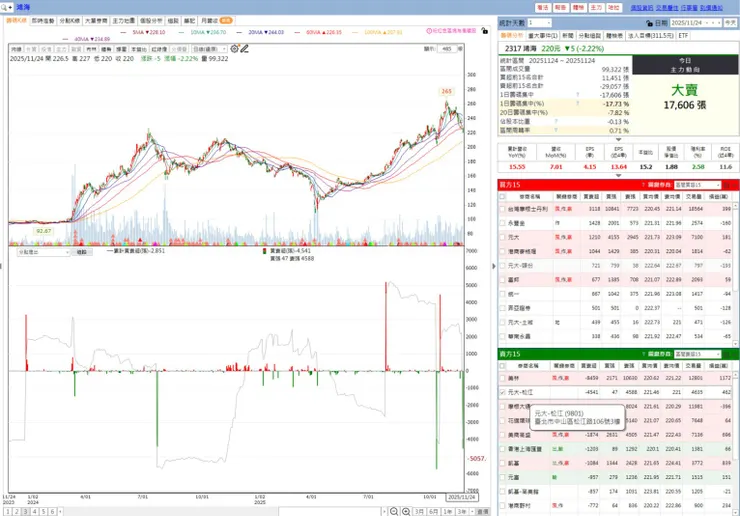The height and width of the screenshot is (516, 740).
Task: Click the help icon in 買方15 header
Action: point(643,185)
